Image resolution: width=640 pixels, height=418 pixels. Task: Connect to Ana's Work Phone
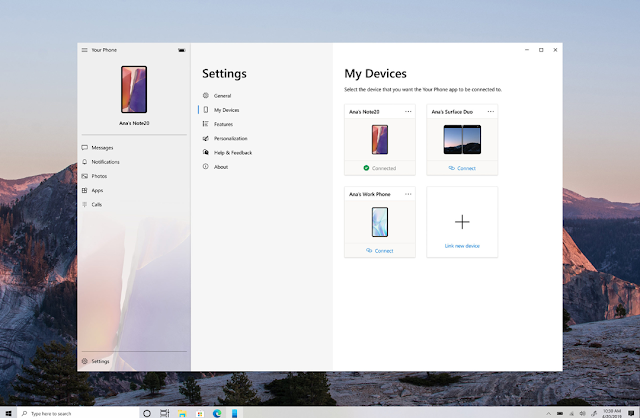tap(380, 251)
